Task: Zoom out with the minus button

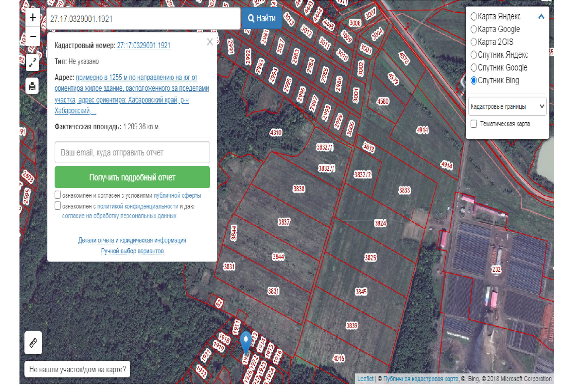Action: pyautogui.click(x=33, y=37)
